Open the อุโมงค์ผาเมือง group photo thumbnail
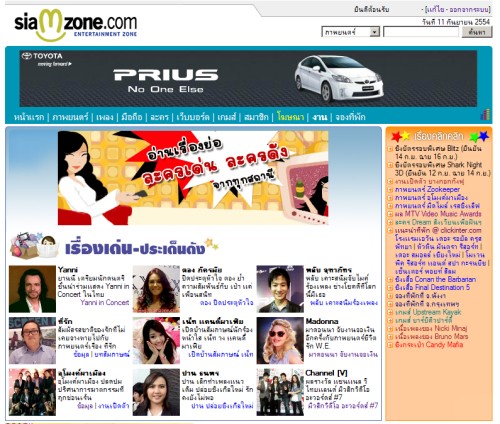The image size is (500, 424). point(32,392)
